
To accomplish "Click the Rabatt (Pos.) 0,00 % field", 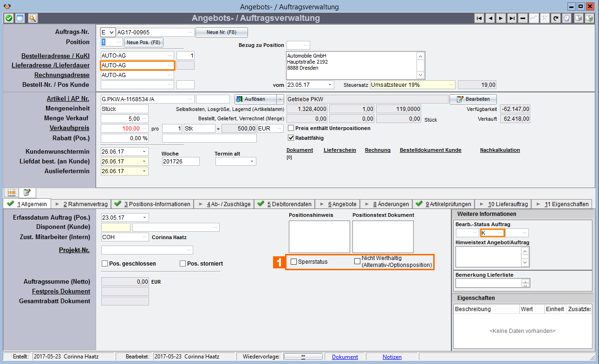I will [x=124, y=138].
